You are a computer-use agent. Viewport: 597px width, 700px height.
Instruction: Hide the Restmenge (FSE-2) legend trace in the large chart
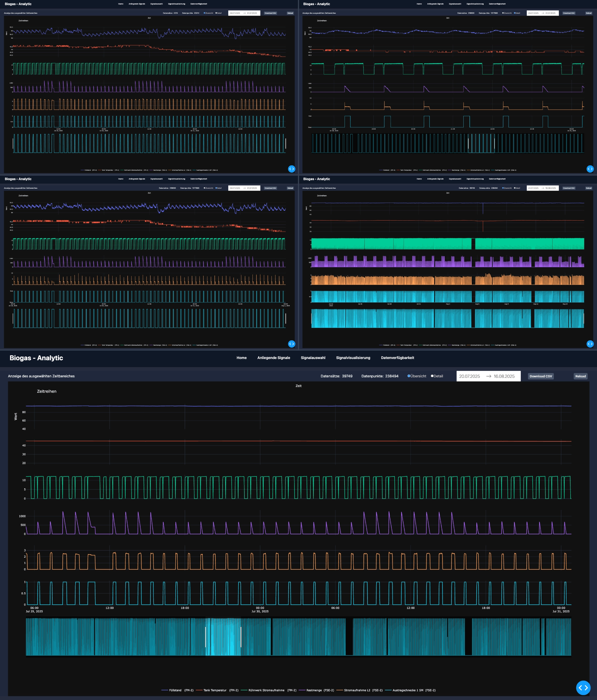coord(314,690)
